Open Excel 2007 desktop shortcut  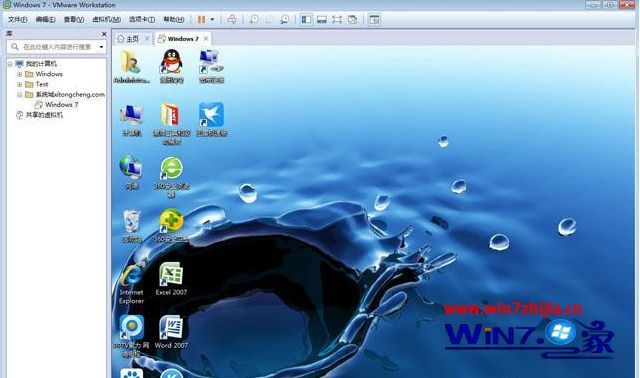point(171,279)
